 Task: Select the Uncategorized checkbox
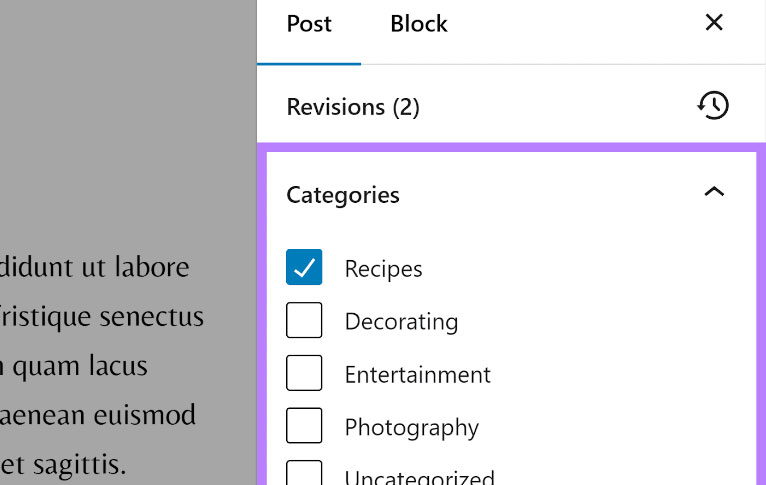point(304,474)
